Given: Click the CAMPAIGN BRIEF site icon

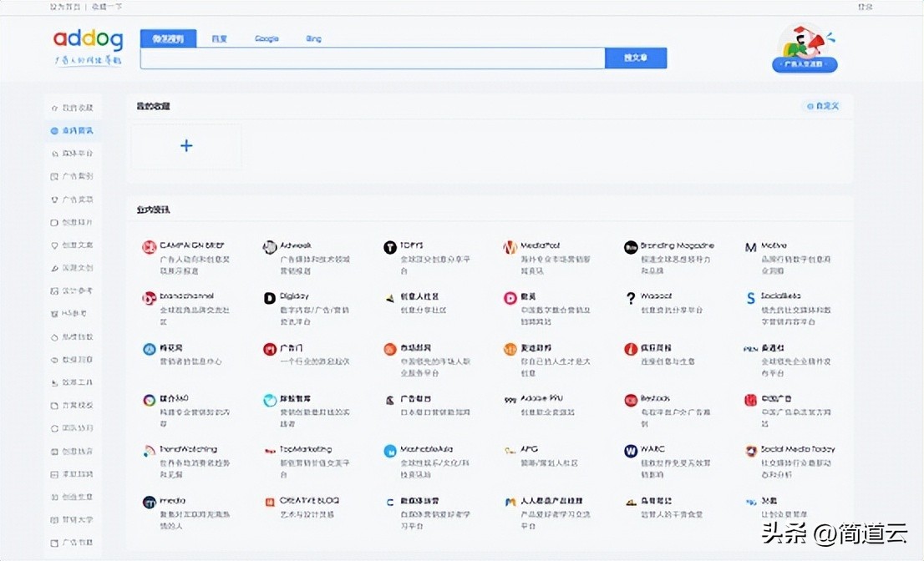Looking at the screenshot, I should [149, 247].
